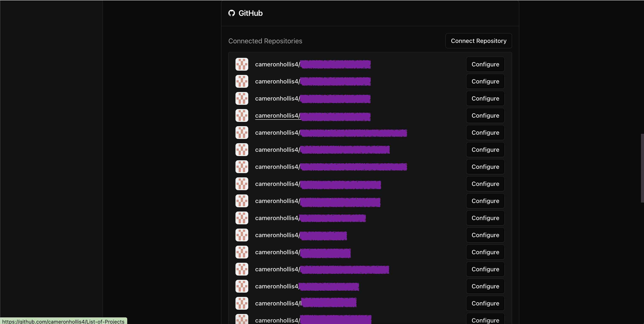
Task: Click the third repository's checkerboard icon
Action: tap(241, 98)
